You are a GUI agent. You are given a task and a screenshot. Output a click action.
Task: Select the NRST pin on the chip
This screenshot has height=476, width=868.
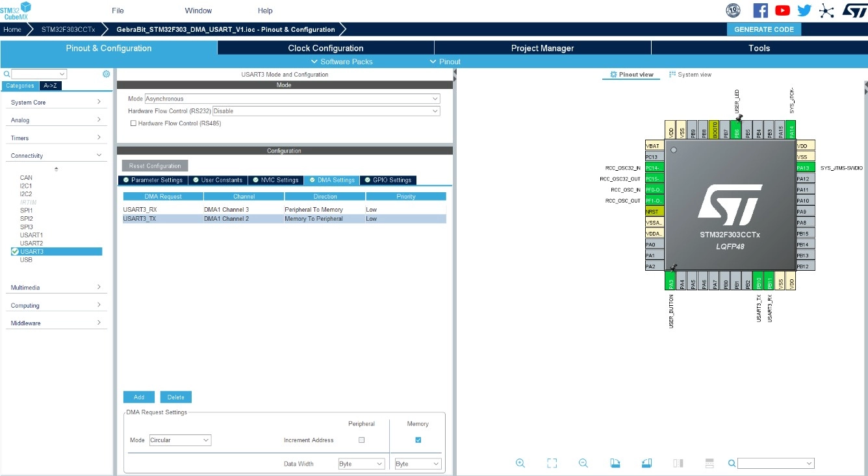(x=654, y=212)
